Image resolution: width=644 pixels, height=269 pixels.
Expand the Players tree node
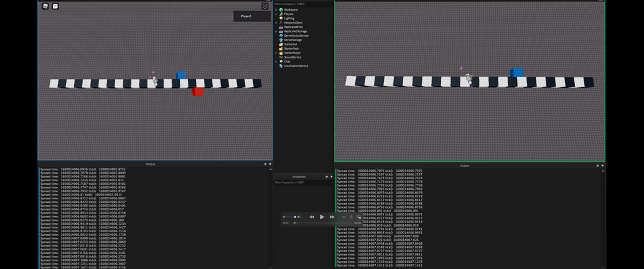click(276, 14)
